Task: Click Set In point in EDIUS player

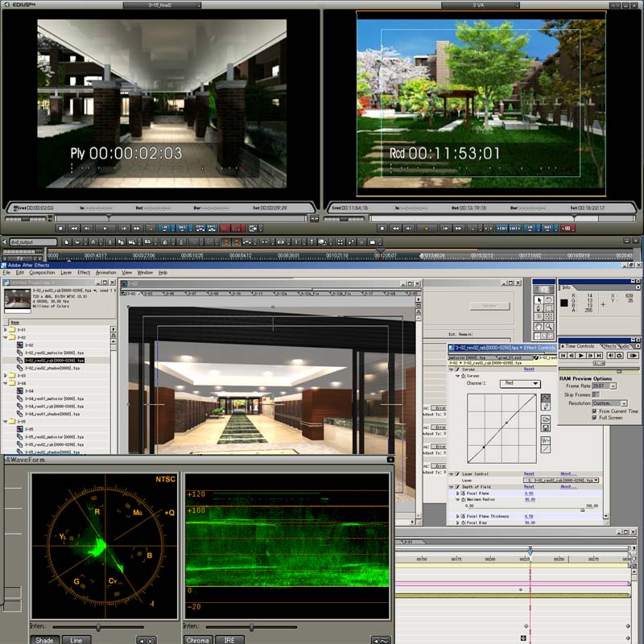Action: coord(164,229)
